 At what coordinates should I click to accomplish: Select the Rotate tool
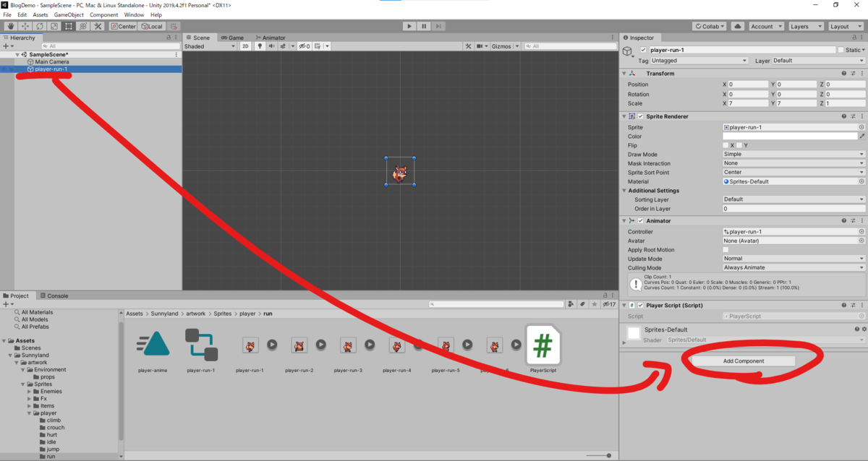39,26
